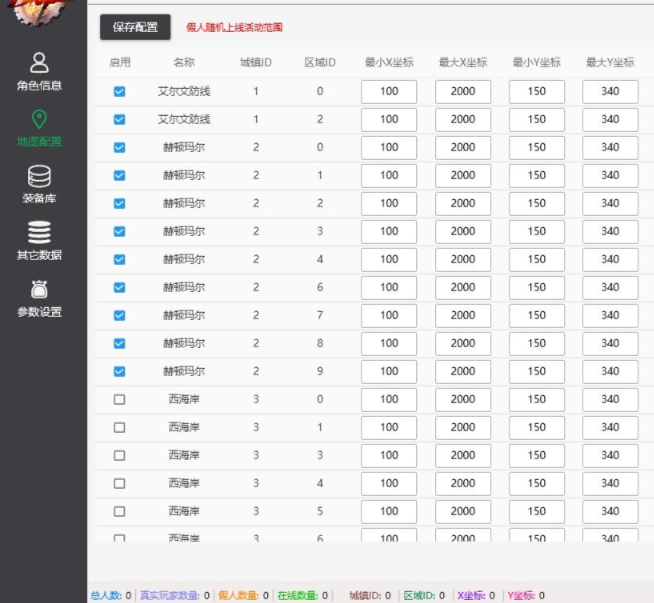Click the 最小X坐标 column header

[389, 63]
